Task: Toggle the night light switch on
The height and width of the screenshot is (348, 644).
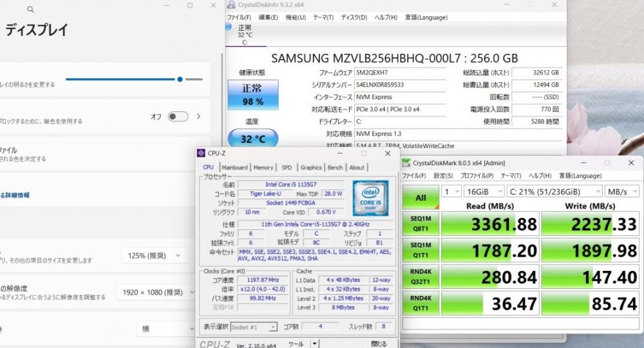Action: 177,116
